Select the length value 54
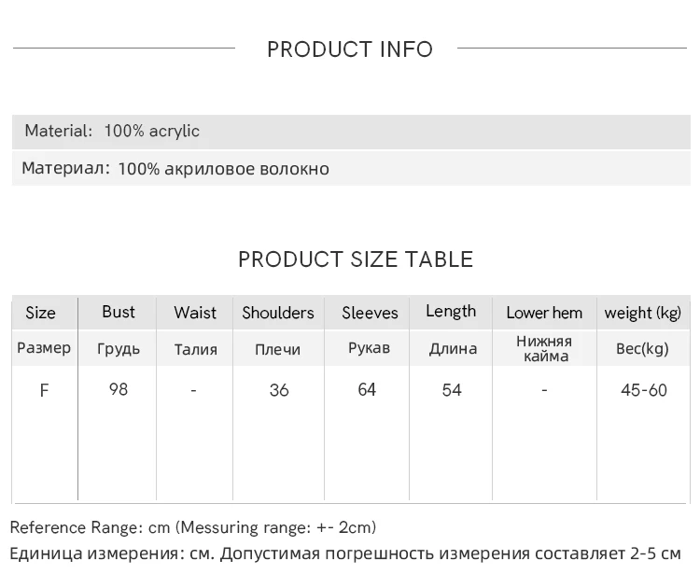This screenshot has height=588, width=700. coord(452,391)
